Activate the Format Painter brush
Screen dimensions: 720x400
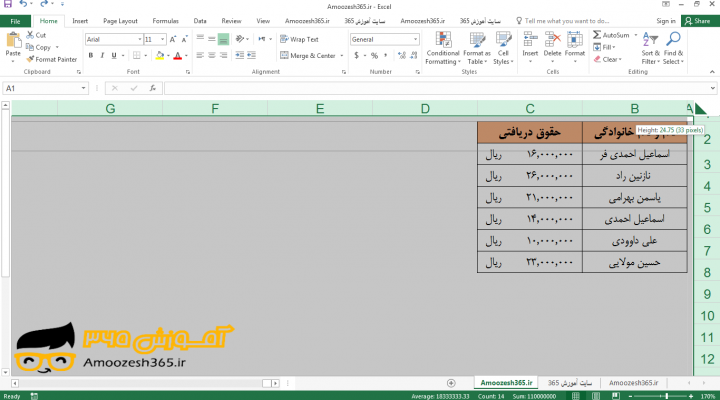click(51, 59)
